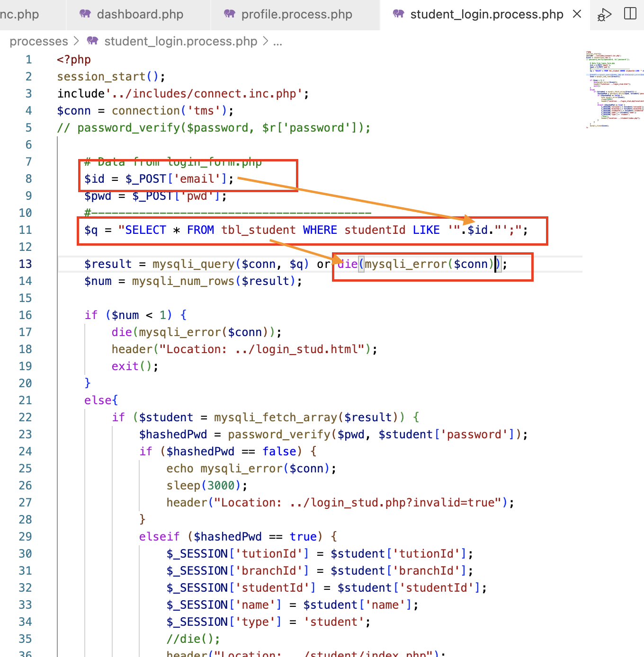
Task: Click the <?php opening tag
Action: click(74, 60)
